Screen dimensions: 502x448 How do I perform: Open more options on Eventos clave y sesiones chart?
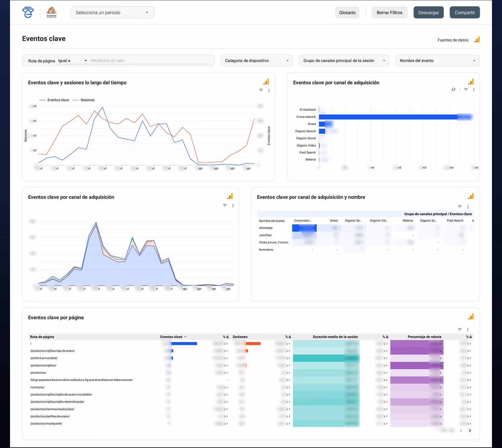coord(269,90)
